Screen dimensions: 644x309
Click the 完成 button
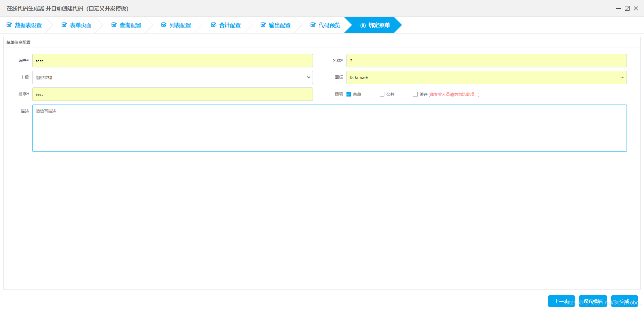pos(625,301)
